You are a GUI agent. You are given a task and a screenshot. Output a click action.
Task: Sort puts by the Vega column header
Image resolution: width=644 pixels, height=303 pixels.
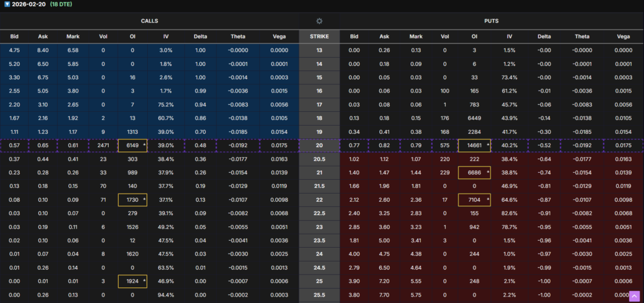(x=623, y=36)
